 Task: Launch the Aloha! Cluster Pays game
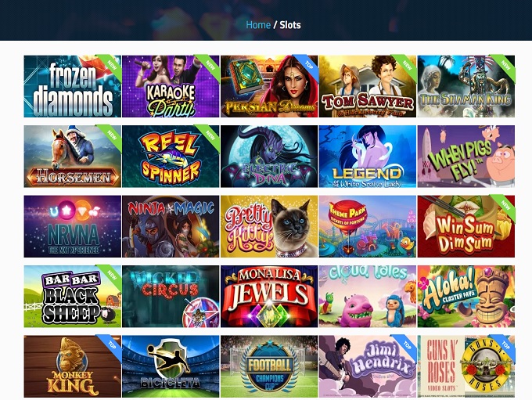[x=465, y=297]
